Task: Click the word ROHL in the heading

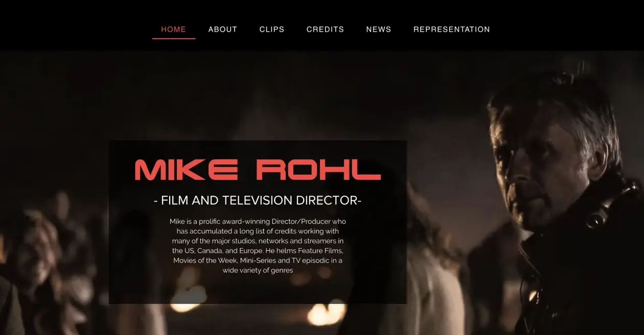Action: 318,170
